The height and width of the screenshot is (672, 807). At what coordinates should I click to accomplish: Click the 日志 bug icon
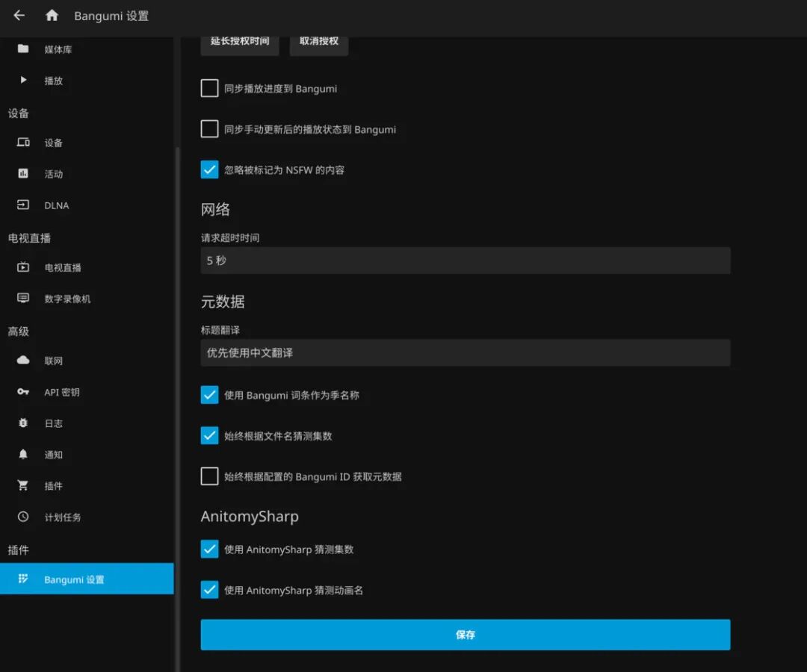23,423
